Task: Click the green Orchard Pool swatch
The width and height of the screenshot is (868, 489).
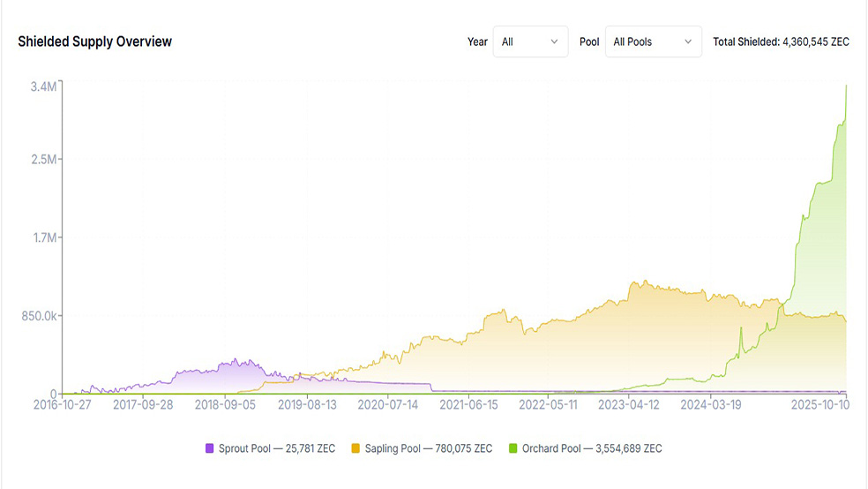Action: click(513, 448)
